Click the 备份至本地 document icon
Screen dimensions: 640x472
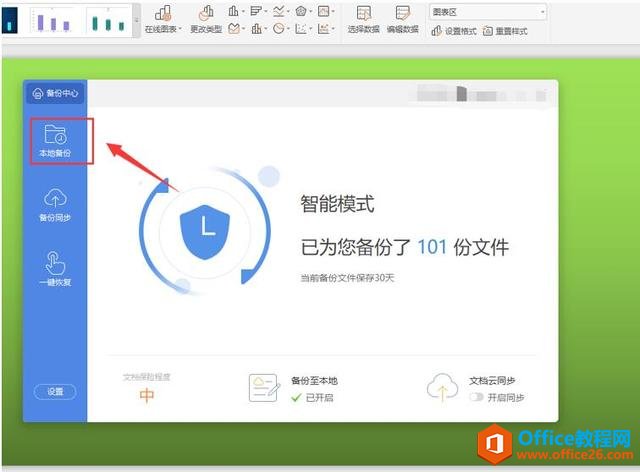(x=264, y=388)
